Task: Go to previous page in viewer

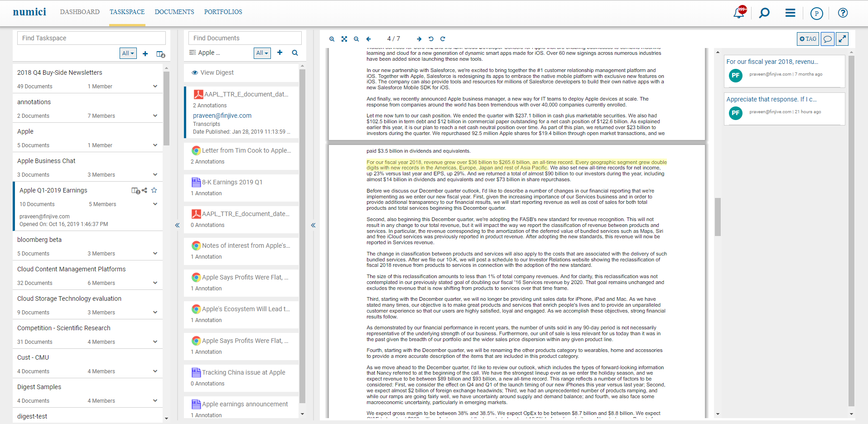Action: (x=368, y=39)
